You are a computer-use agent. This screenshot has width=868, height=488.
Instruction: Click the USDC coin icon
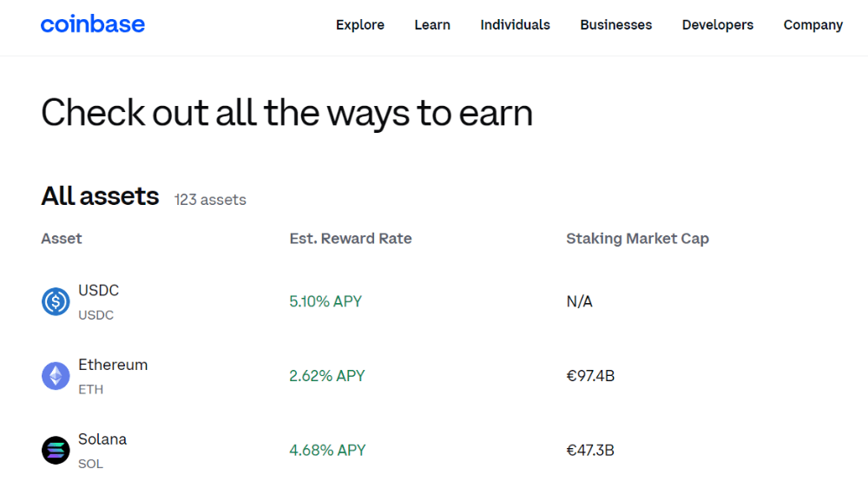(x=56, y=301)
